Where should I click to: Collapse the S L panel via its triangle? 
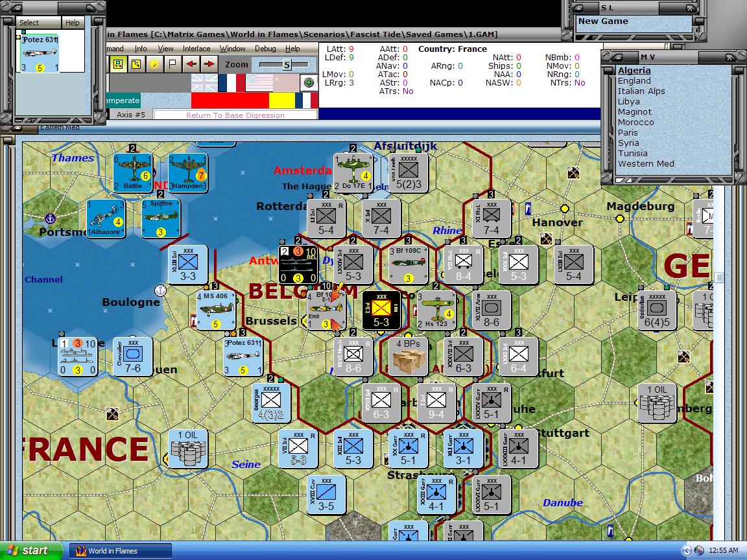[577, 8]
